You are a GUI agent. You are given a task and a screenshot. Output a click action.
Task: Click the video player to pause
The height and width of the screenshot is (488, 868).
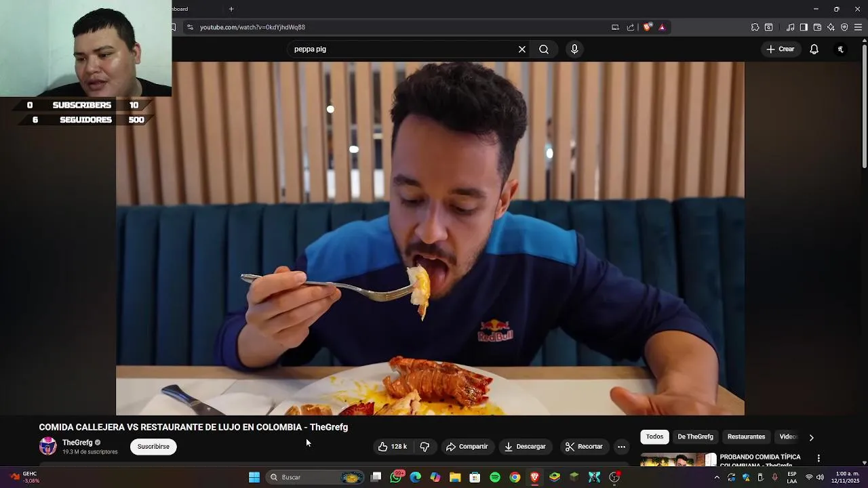[x=430, y=239]
